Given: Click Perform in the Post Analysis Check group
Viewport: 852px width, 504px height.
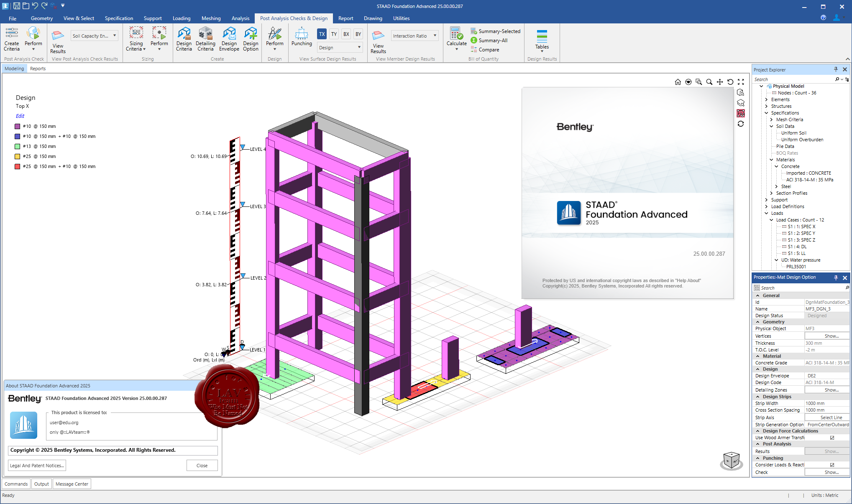Looking at the screenshot, I should point(33,39).
